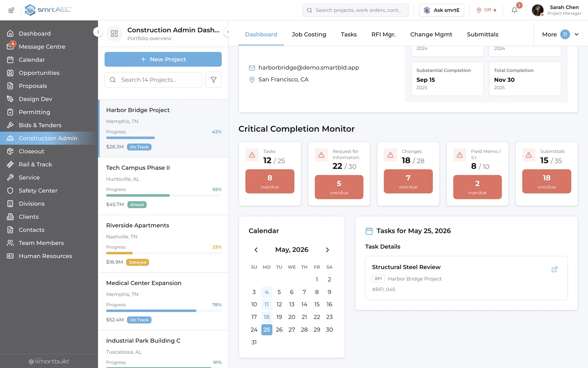Select Riverside Apartments project
This screenshot has width=588, height=368.
pos(164,244)
